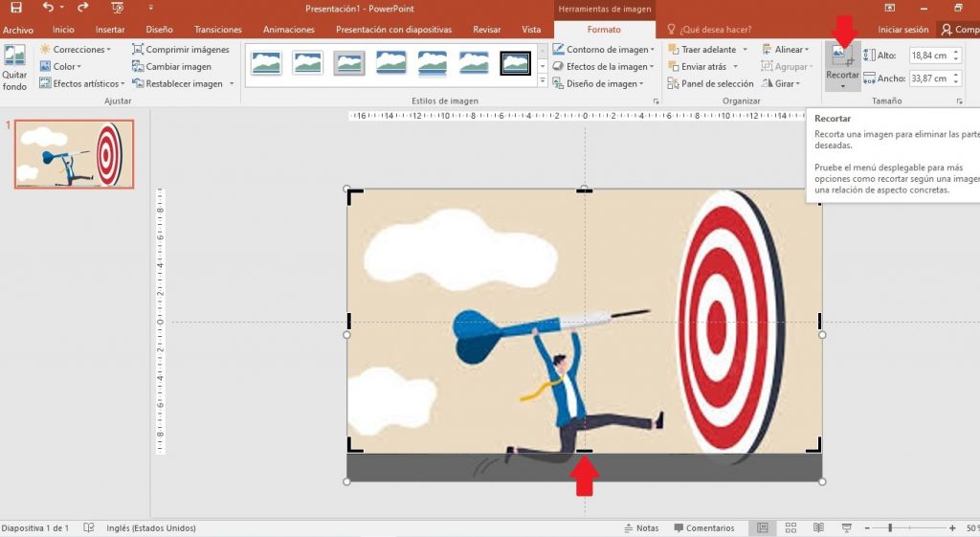Open Diseño de imagen dropdown
The height and width of the screenshot is (537, 980).
[598, 83]
